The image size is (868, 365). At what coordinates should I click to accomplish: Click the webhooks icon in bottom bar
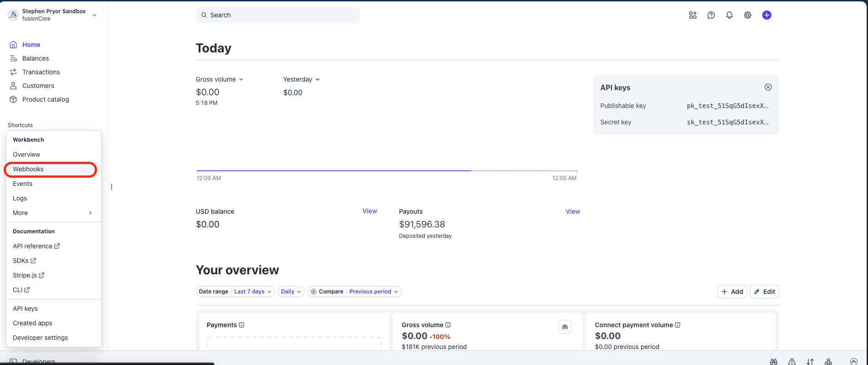coord(828,361)
